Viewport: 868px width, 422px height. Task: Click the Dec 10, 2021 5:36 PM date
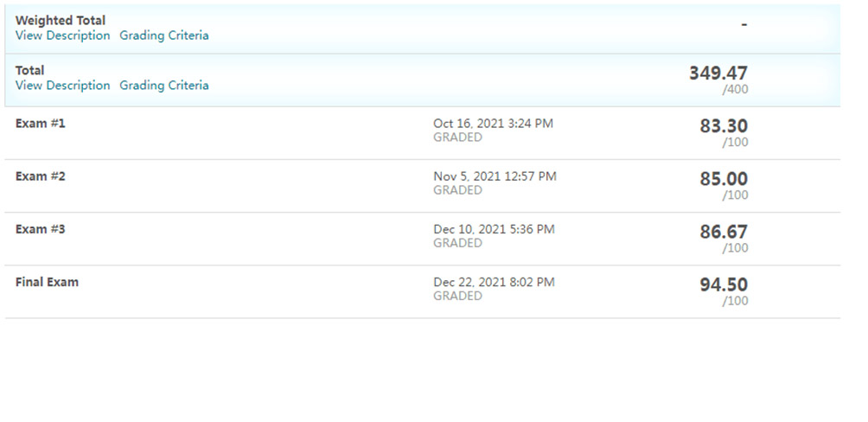pos(494,228)
